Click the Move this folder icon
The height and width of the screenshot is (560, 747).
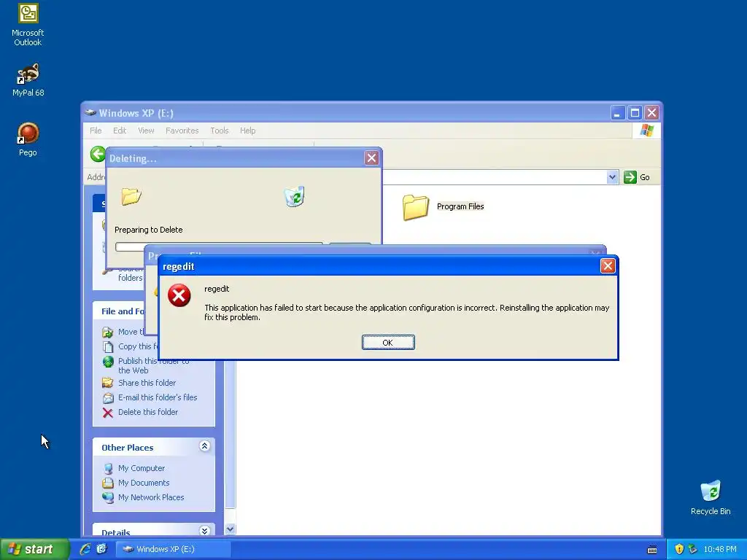pos(108,332)
